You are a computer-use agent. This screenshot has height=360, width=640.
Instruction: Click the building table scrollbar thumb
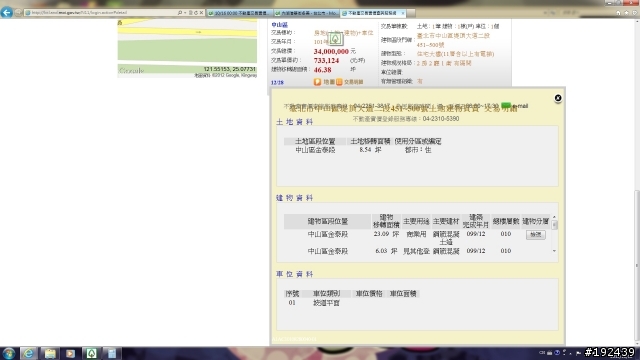(x=554, y=225)
